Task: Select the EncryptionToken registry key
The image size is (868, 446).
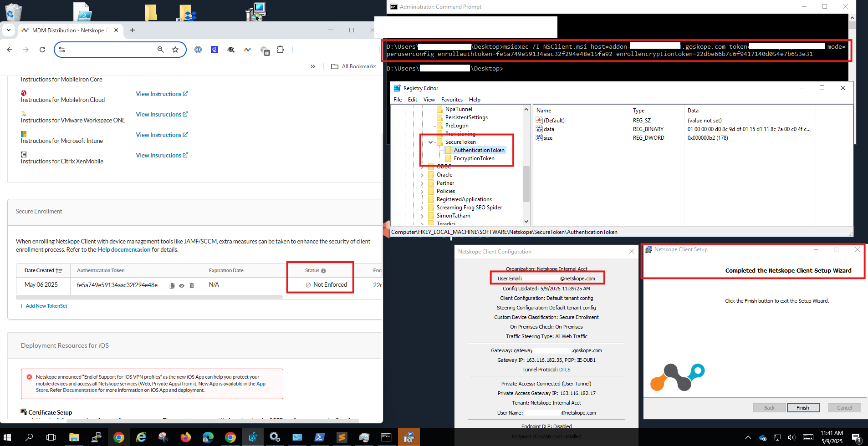Action: 474,158
